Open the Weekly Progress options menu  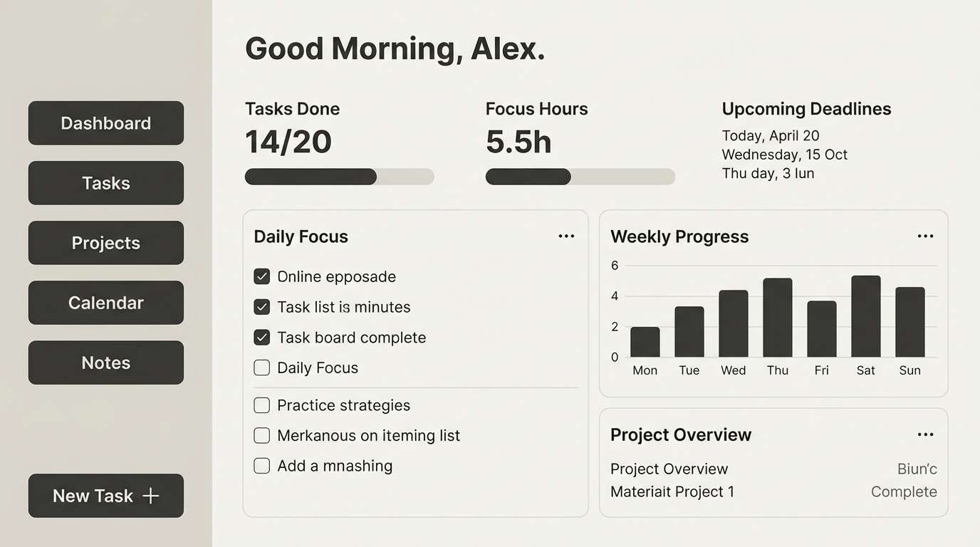925,236
